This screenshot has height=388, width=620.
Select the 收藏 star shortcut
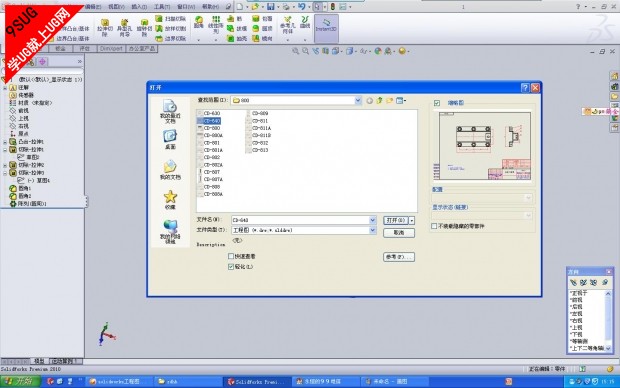pos(170,200)
